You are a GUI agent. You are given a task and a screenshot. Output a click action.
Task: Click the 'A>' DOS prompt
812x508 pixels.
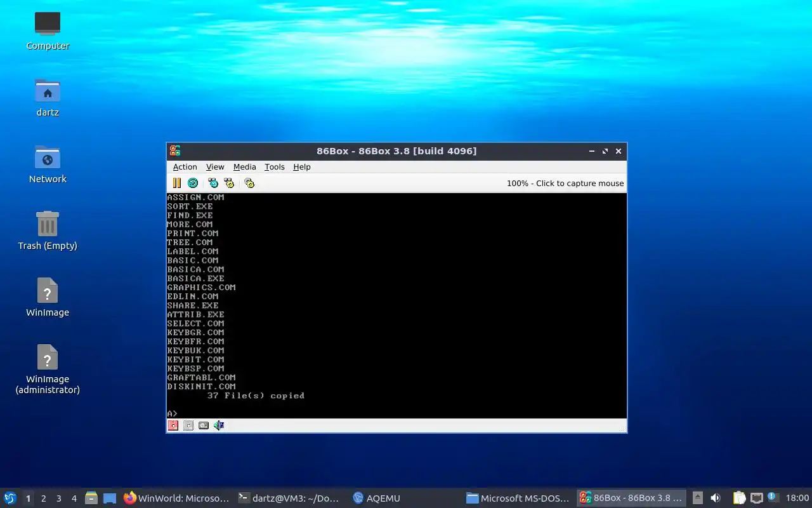tap(172, 413)
